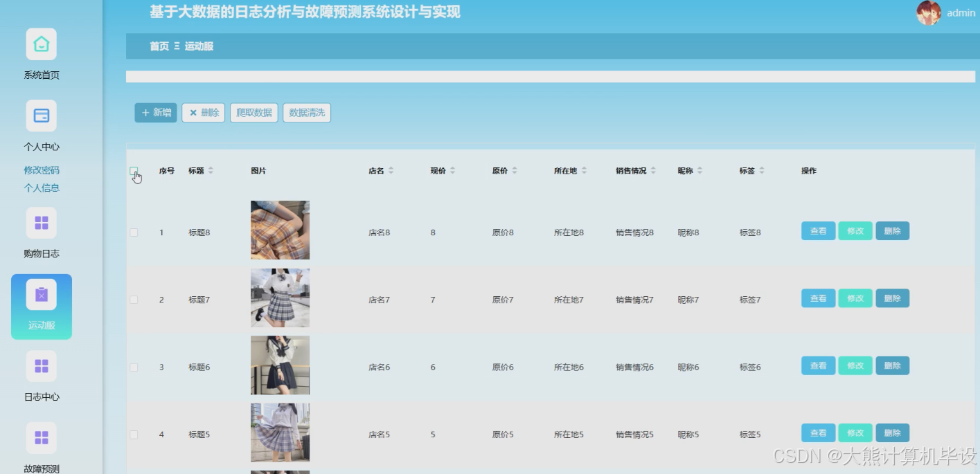The image size is (980, 474).
Task: Open the 日志中心 grid icon
Action: pyautogui.click(x=42, y=366)
